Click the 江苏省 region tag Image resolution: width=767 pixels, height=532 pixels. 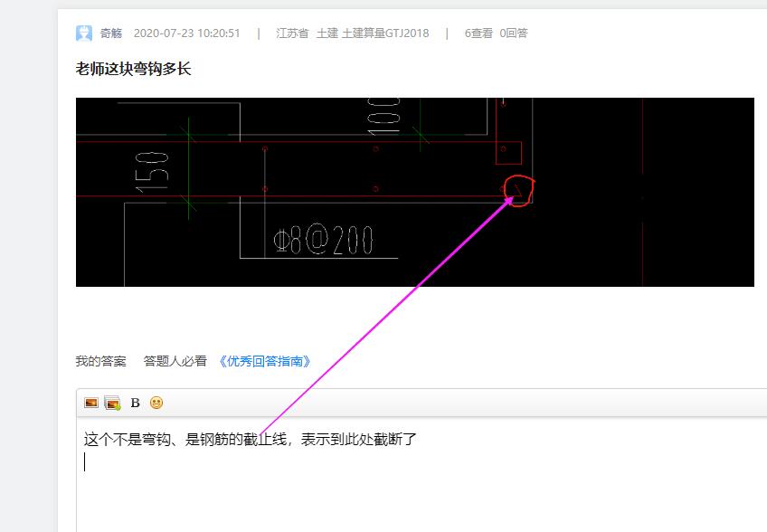292,33
